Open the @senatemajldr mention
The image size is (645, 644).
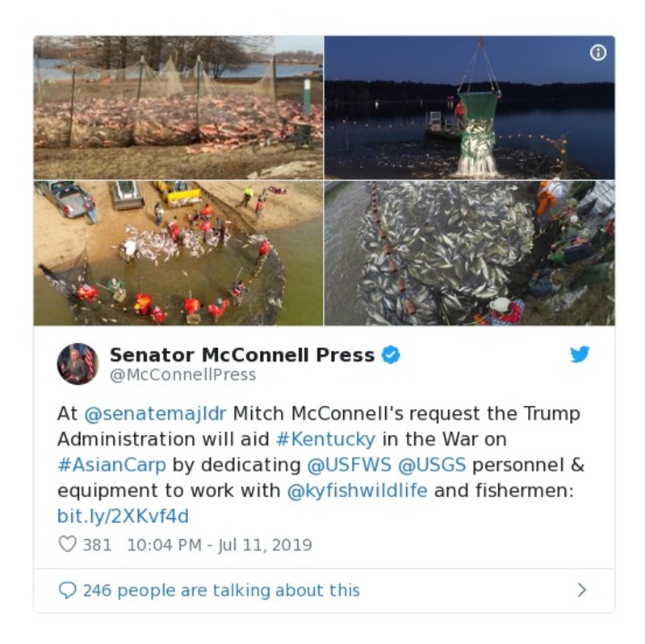click(x=155, y=413)
